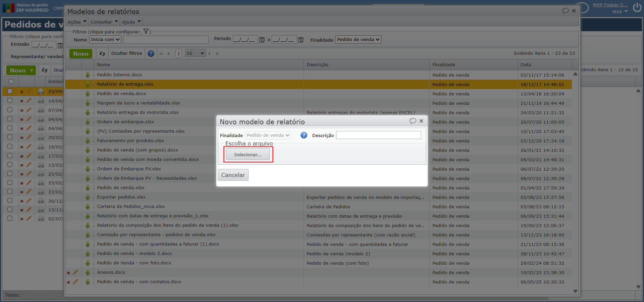This screenshot has width=644, height=302.
Task: Click the refresh icon next to the green Novo button
Action: click(x=102, y=53)
